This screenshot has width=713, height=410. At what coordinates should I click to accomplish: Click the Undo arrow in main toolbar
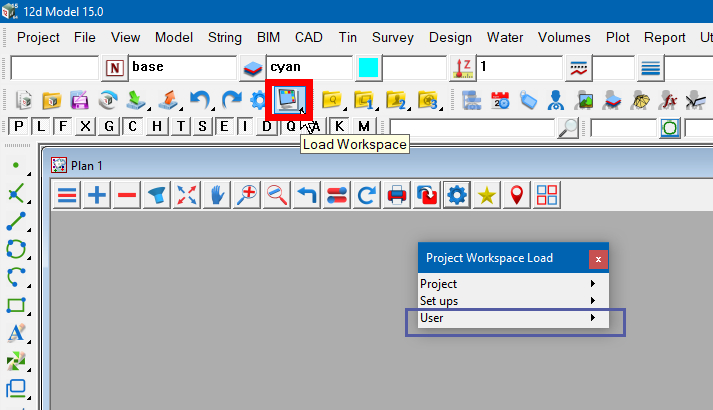pos(200,100)
